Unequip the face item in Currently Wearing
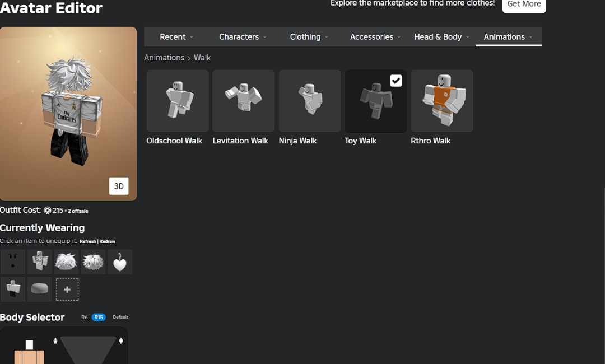 [12, 262]
